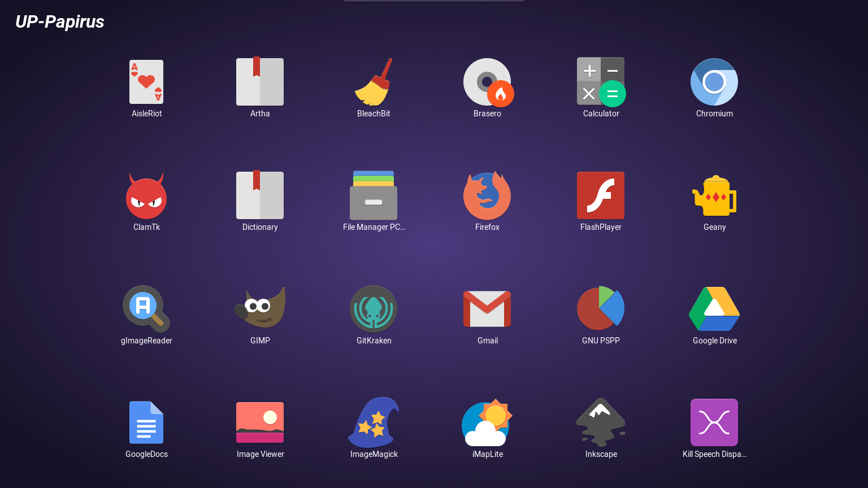Viewport: 868px width, 488px height.
Task: Select the "ClamTk" label
Action: tap(146, 227)
